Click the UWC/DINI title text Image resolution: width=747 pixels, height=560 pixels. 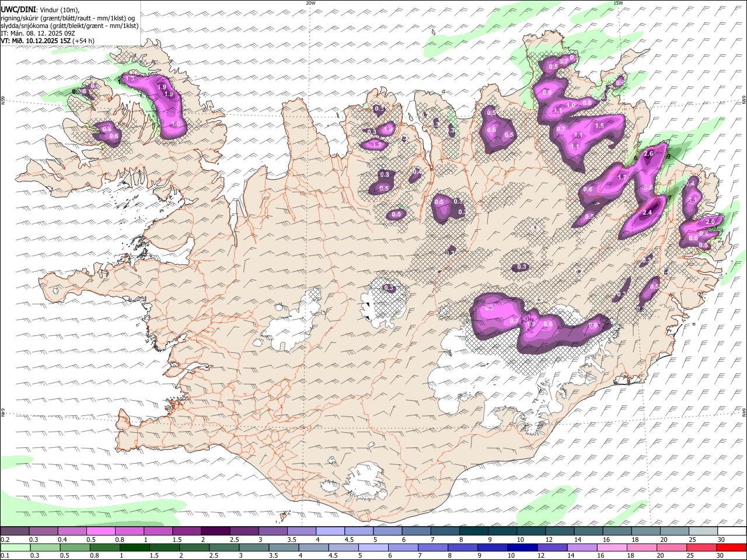click(18, 9)
